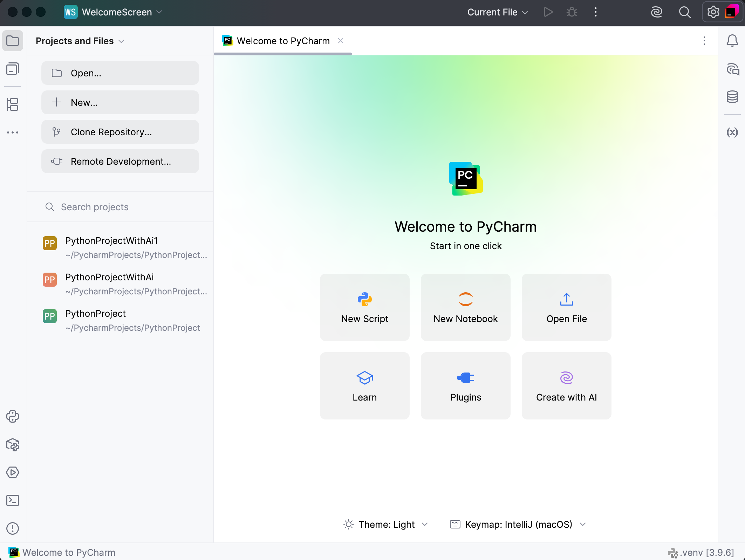Open the Structure tool window icon
Viewport: 745px width, 560px height.
pyautogui.click(x=13, y=104)
